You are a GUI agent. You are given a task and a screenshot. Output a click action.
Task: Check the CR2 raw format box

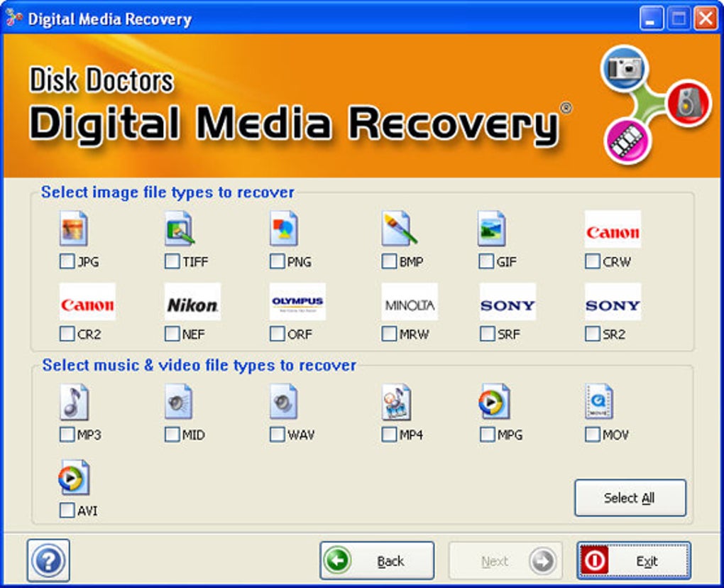[x=67, y=334]
